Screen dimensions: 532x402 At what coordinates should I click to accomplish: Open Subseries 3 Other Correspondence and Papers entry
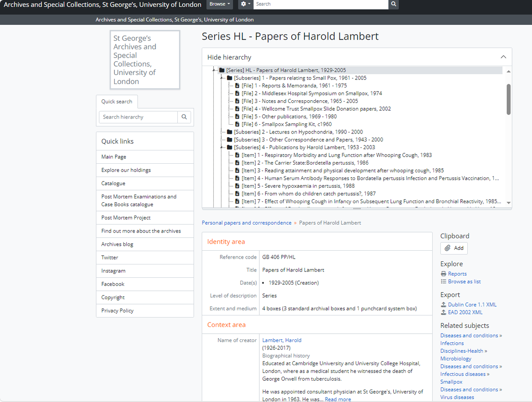[x=309, y=139]
